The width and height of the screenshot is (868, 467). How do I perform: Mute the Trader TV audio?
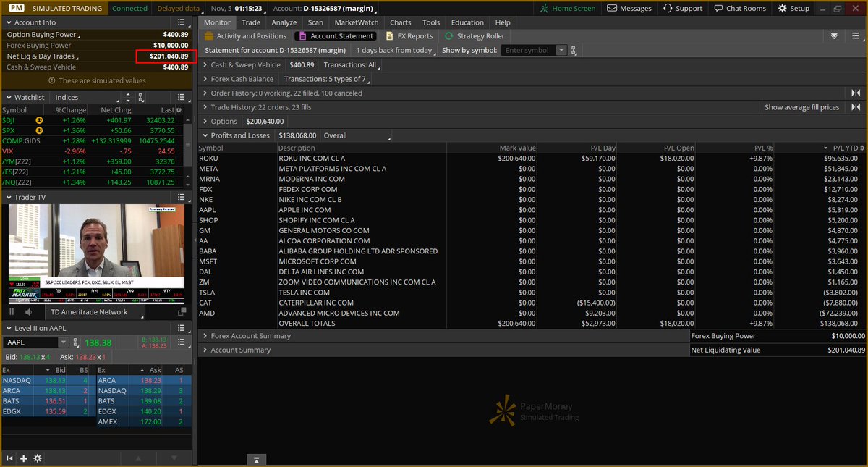coord(28,311)
